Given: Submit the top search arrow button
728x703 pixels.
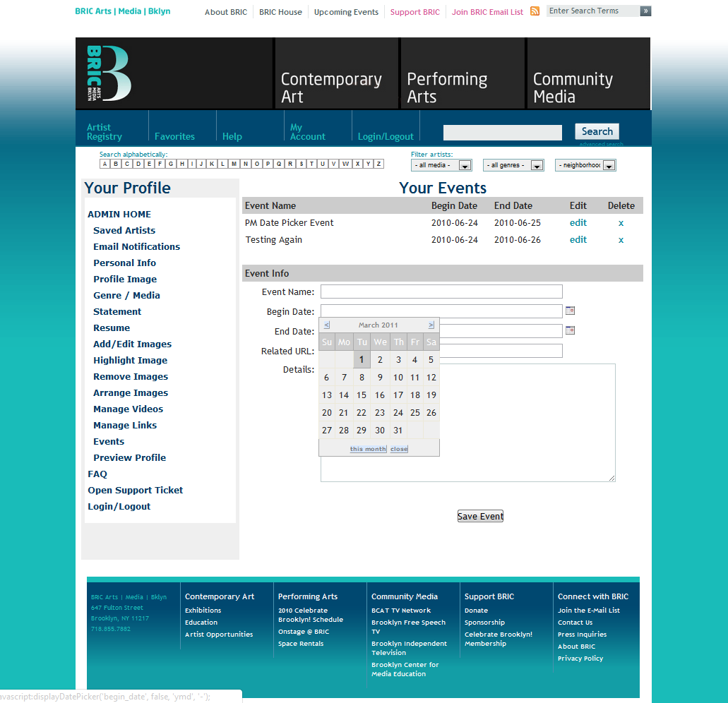Looking at the screenshot, I should click(x=645, y=11).
